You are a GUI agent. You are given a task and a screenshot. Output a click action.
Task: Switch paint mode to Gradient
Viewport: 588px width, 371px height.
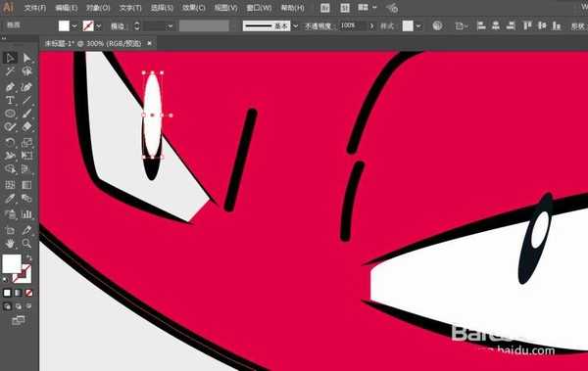click(18, 293)
